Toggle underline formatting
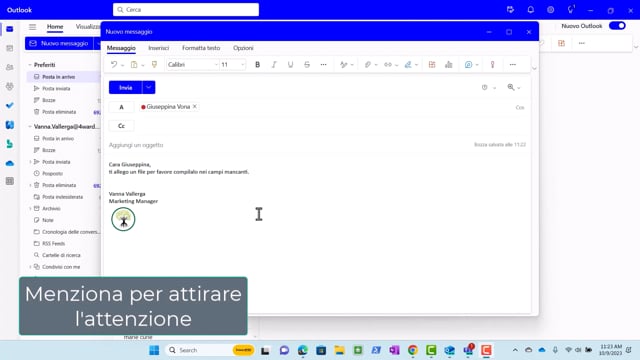This screenshot has width=640, height=360. tap(290, 64)
